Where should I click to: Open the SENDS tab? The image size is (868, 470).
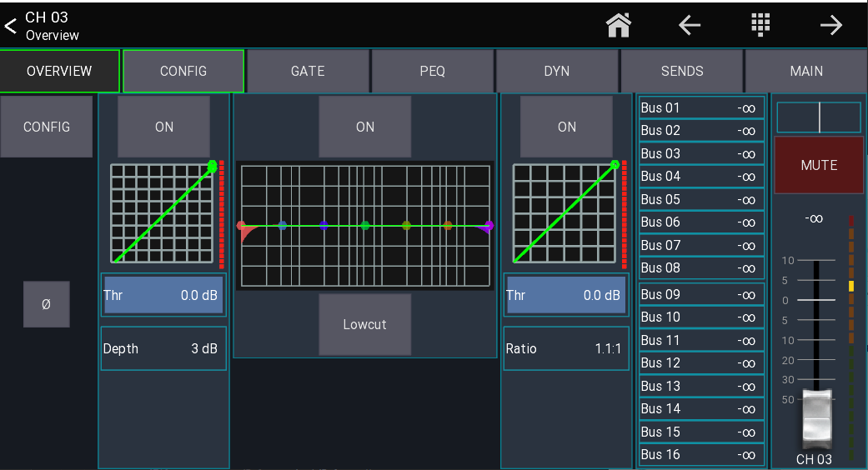pos(682,72)
